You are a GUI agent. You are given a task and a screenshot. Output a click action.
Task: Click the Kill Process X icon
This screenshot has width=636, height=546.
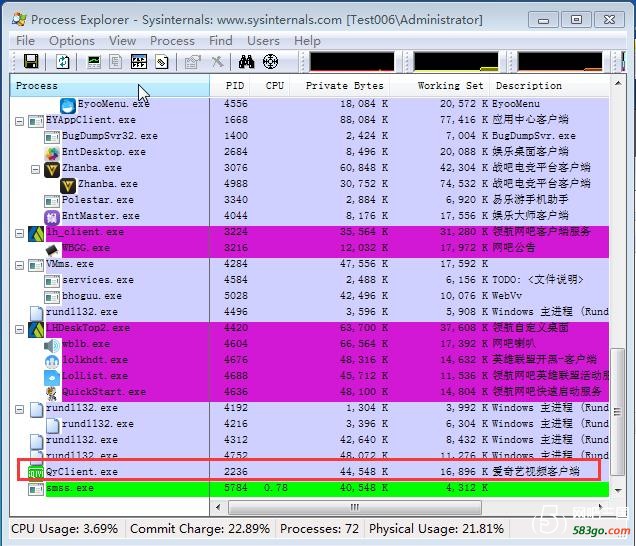[x=217, y=62]
